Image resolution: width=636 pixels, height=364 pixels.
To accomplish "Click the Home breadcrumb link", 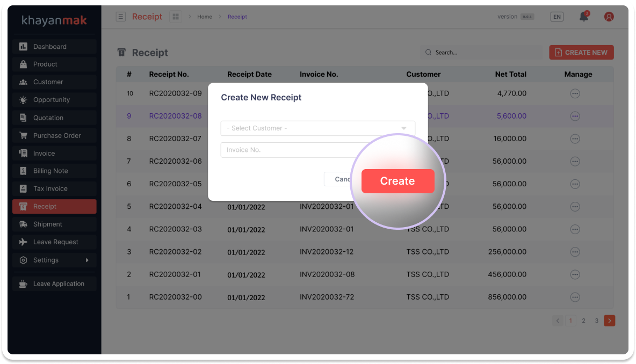I will click(x=205, y=17).
